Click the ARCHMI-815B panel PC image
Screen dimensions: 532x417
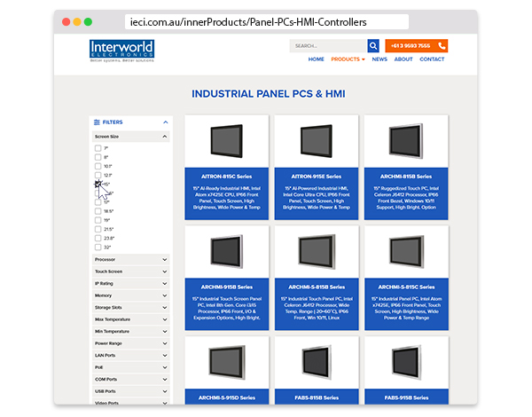tap(406, 141)
